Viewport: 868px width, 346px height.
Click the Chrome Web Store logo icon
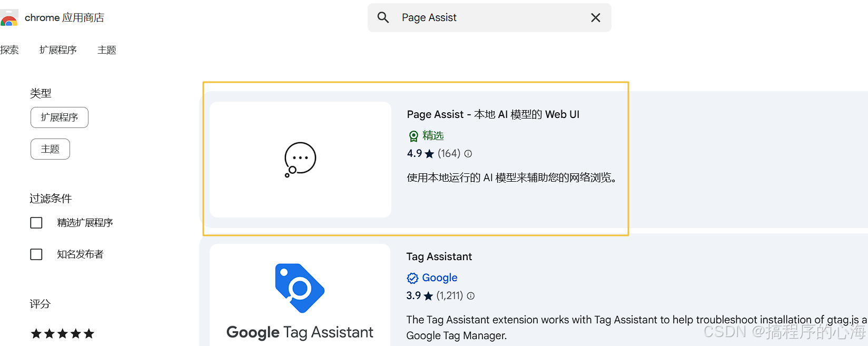click(x=8, y=18)
